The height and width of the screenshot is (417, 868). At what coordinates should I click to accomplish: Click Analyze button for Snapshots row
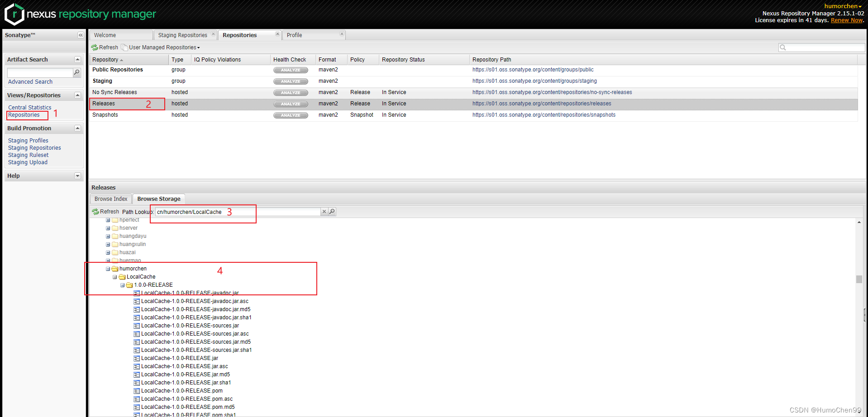[x=291, y=115]
